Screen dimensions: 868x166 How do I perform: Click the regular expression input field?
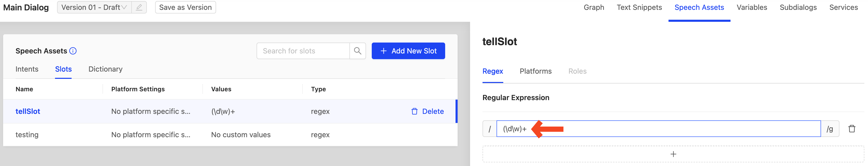658,129
